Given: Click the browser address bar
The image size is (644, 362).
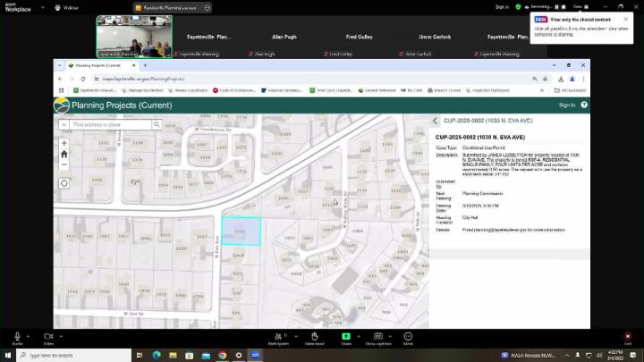Looking at the screenshot, I should pos(312,79).
